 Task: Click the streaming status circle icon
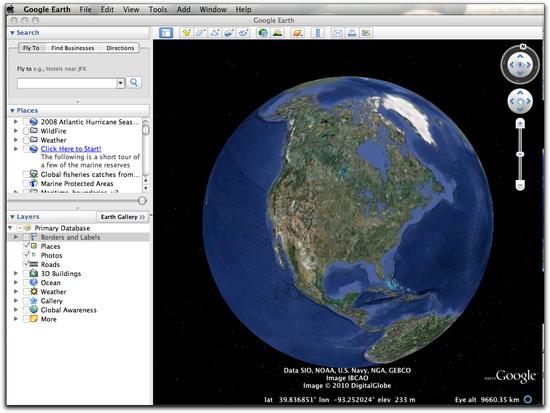tap(528, 399)
